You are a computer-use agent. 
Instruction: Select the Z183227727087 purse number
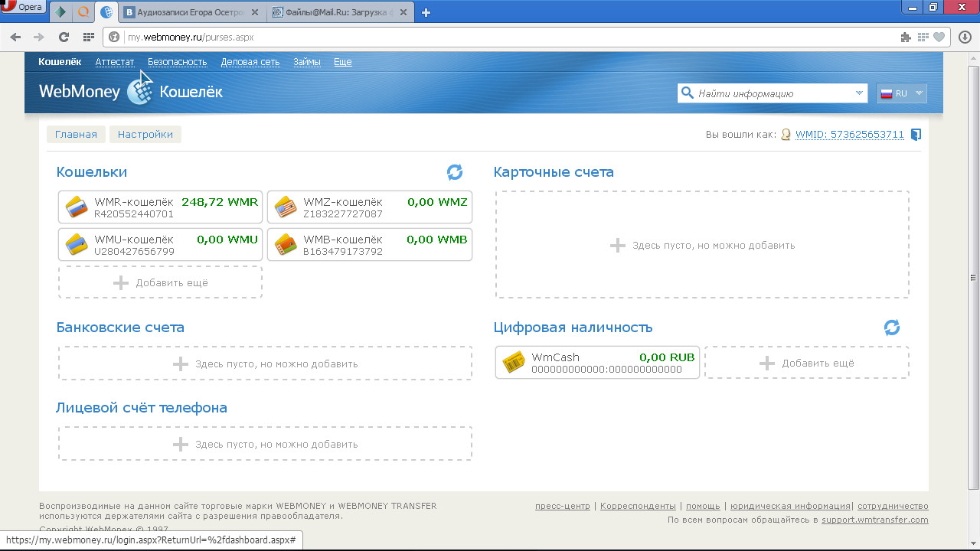tap(343, 214)
